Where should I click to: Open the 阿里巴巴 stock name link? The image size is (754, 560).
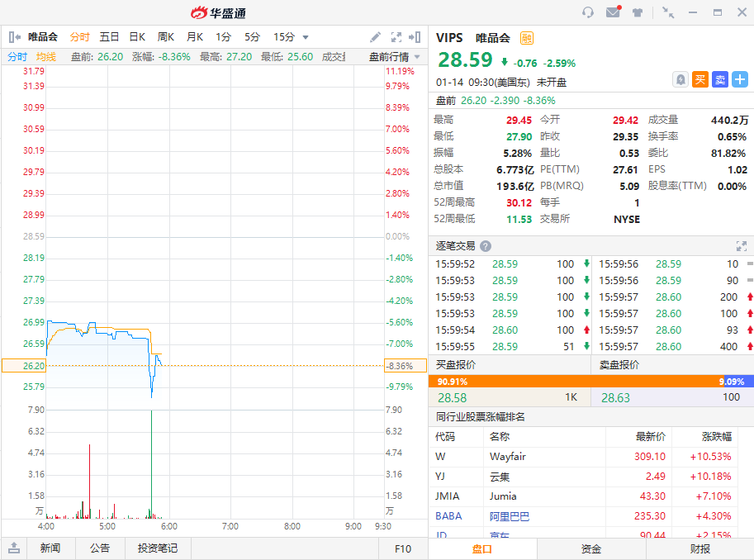pyautogui.click(x=510, y=517)
